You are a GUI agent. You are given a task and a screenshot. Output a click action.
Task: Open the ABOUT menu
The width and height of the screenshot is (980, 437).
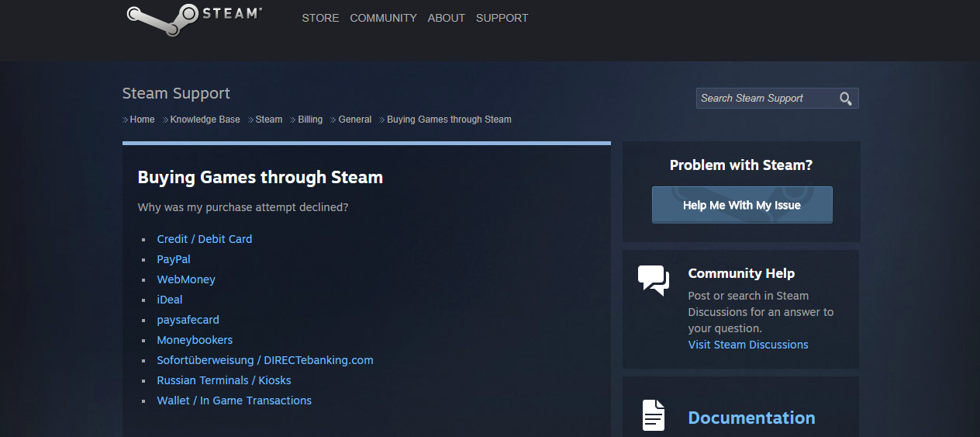point(447,18)
